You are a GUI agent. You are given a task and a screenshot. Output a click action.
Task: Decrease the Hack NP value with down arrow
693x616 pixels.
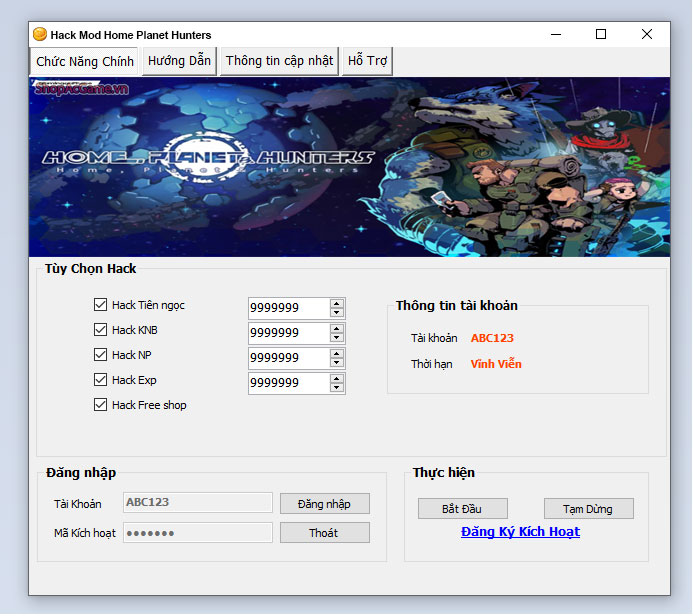point(337,363)
